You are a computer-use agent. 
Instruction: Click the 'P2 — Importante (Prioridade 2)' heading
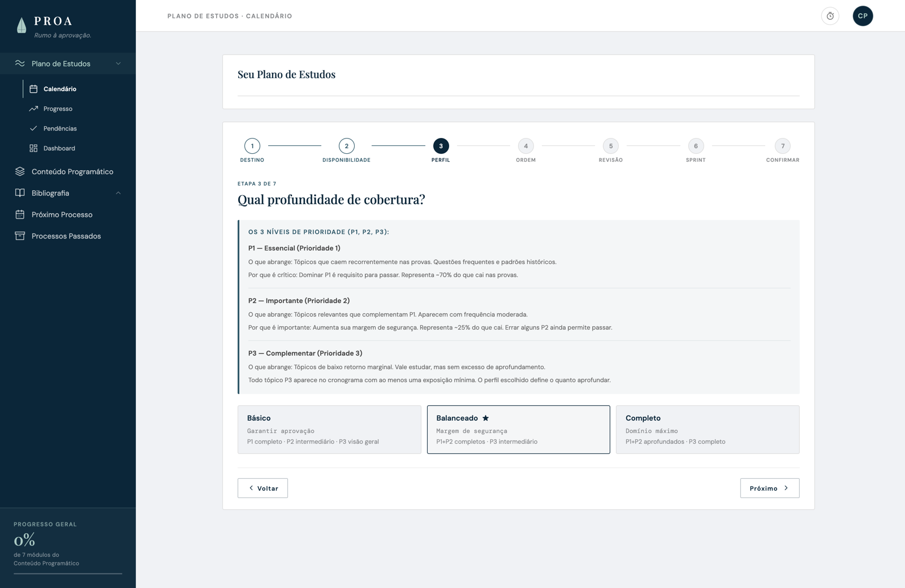click(299, 301)
